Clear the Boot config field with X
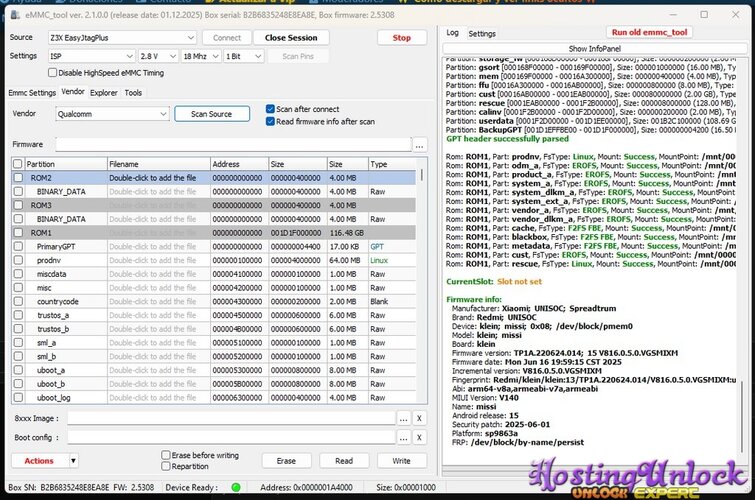Image resolution: width=755 pixels, height=500 pixels. coord(419,437)
